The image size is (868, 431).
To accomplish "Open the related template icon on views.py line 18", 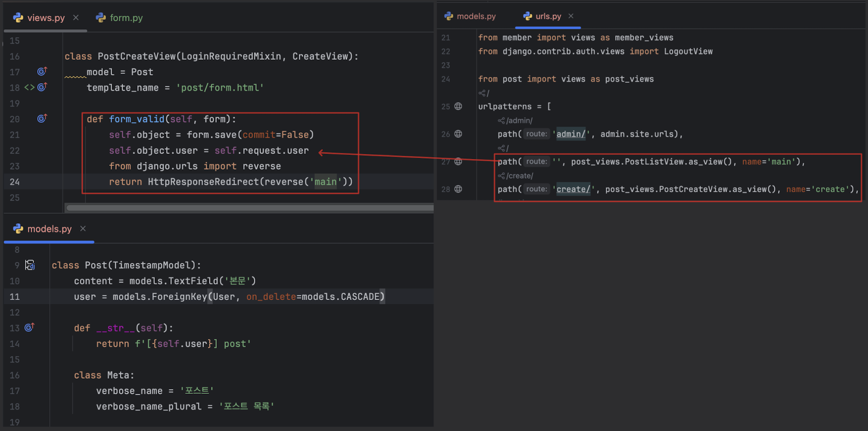I will click(x=29, y=87).
